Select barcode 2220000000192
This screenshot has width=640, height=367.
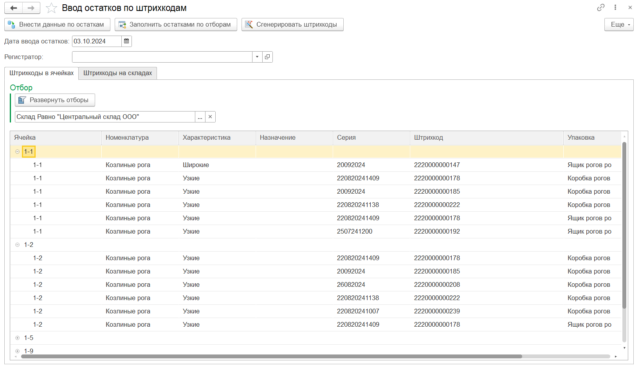point(437,231)
